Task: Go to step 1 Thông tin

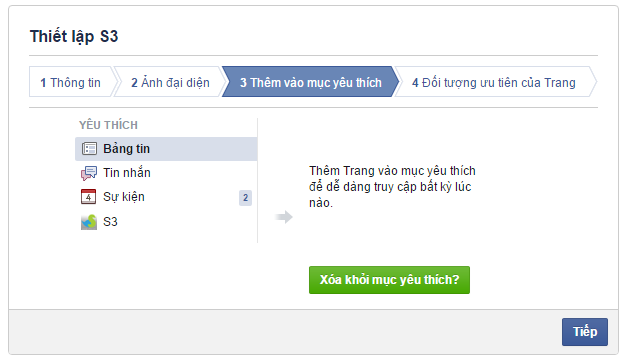Action: [72, 82]
